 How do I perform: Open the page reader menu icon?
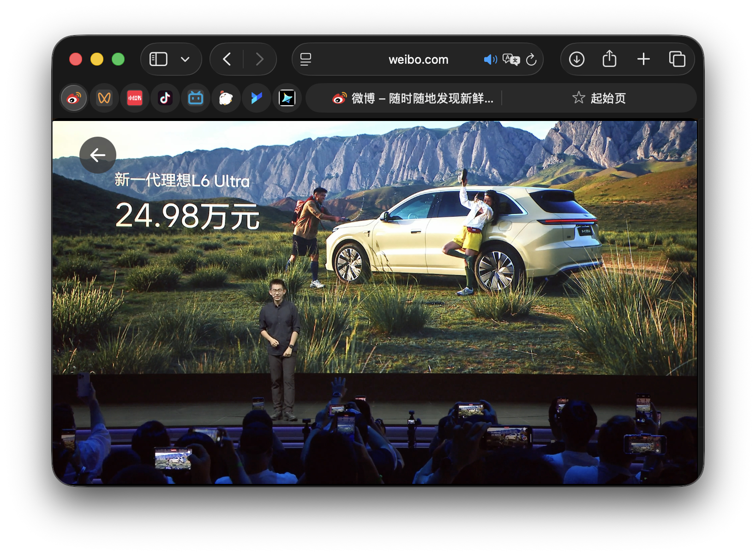pyautogui.click(x=306, y=59)
